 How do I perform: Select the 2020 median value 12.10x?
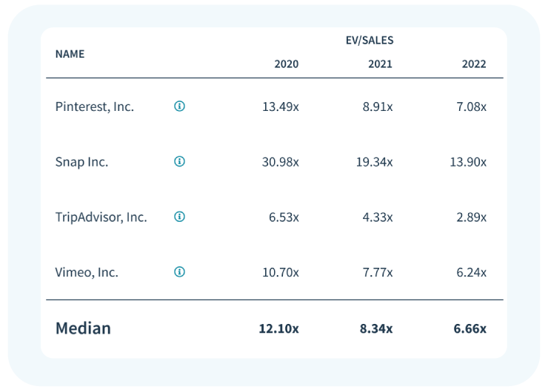(278, 328)
